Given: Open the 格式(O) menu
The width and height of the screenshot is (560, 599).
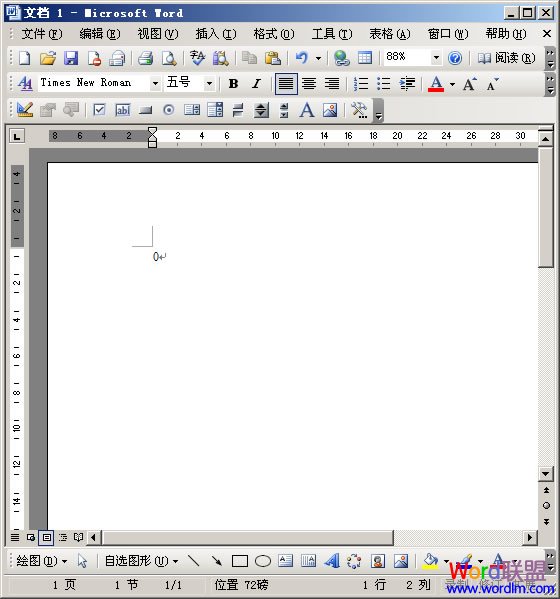Looking at the screenshot, I should click(274, 34).
